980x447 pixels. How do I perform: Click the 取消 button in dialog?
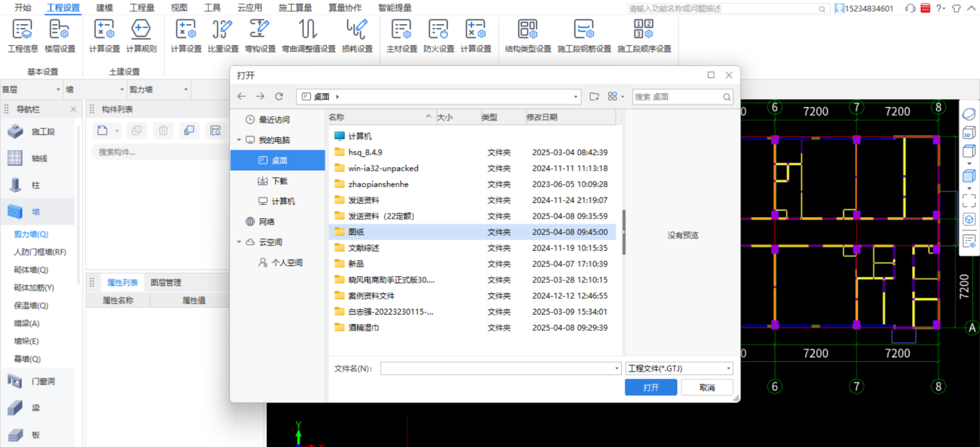[707, 387]
